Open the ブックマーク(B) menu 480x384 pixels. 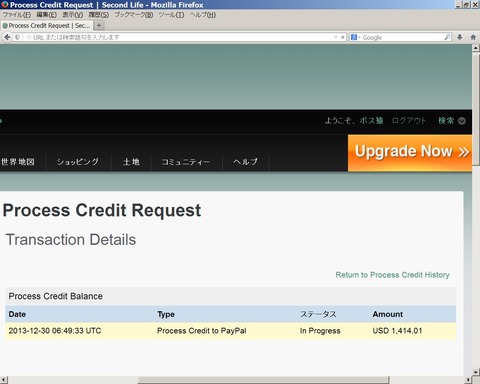(134, 15)
